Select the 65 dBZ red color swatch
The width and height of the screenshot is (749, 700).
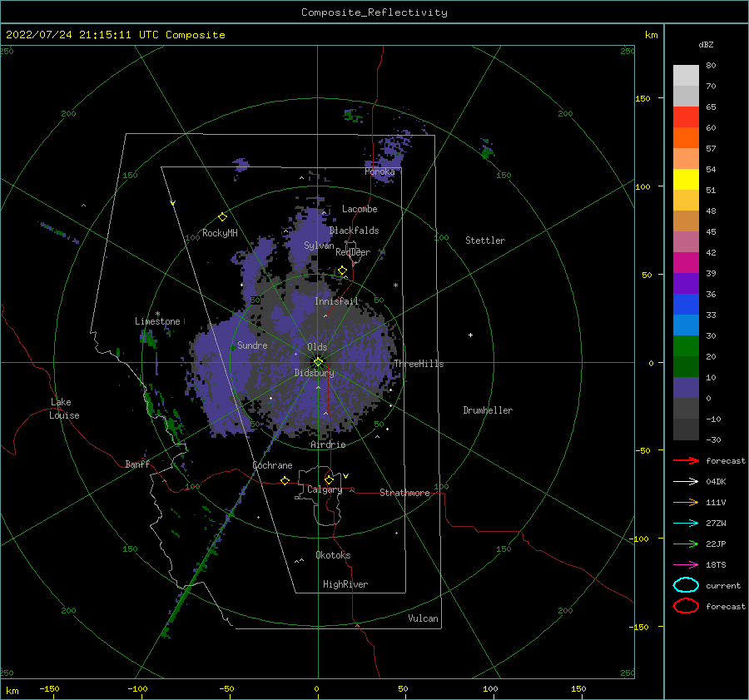[x=686, y=117]
